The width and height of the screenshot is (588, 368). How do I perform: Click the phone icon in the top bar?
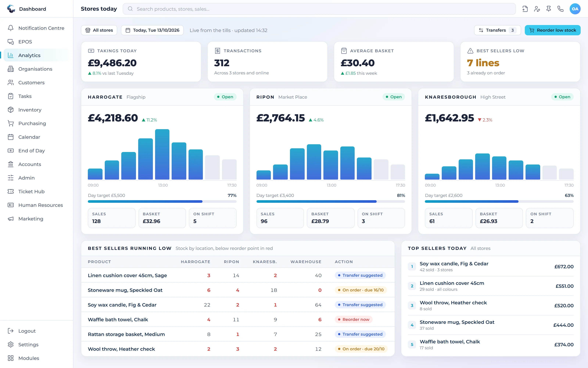560,9
